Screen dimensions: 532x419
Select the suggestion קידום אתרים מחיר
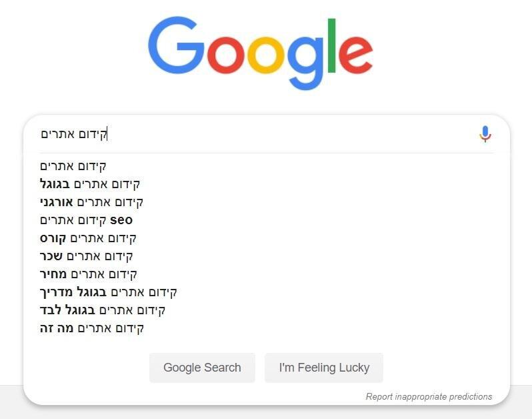pos(89,274)
